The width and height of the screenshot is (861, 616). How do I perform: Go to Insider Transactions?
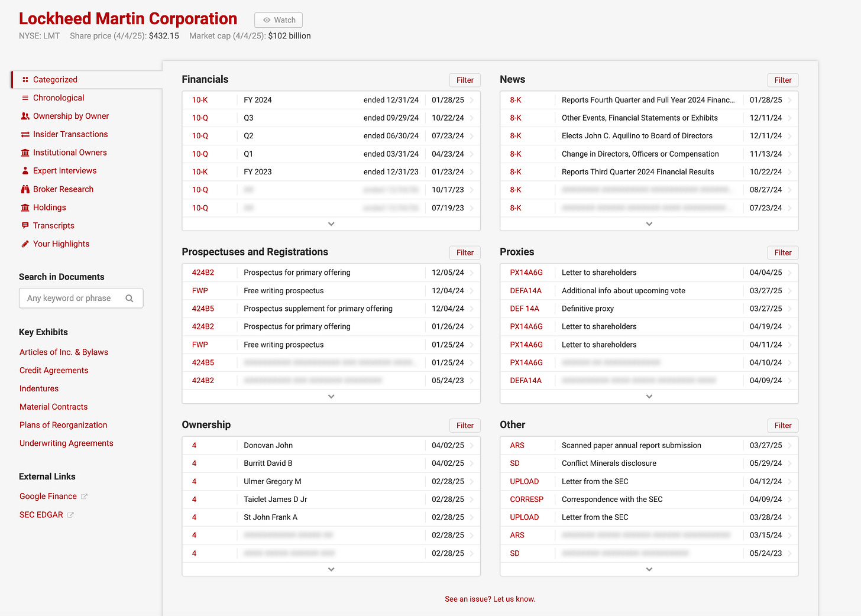point(70,135)
